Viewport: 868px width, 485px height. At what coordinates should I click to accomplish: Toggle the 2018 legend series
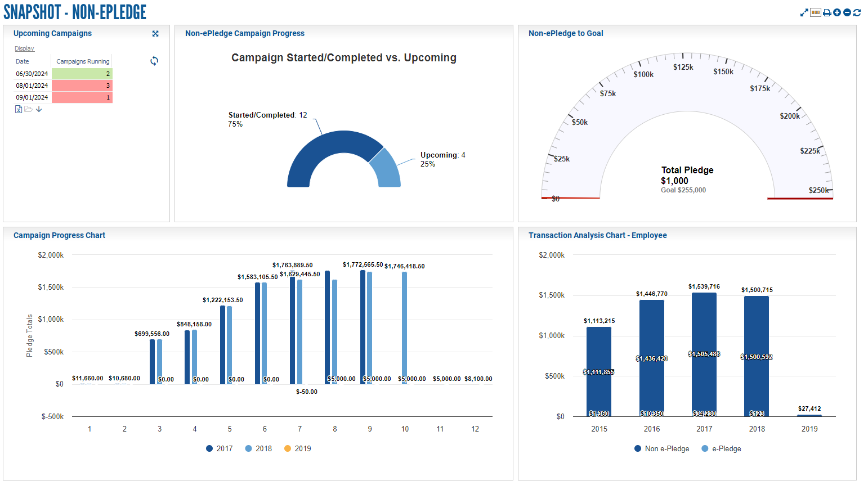(x=258, y=448)
